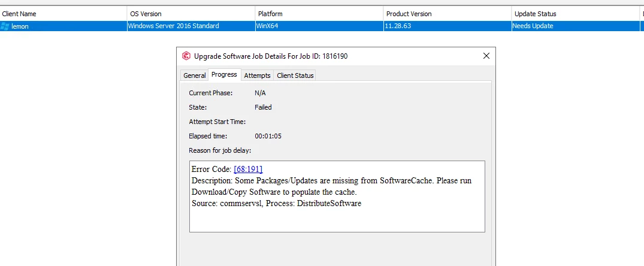Click the Windows Server 2016 Standard cell

pyautogui.click(x=174, y=26)
